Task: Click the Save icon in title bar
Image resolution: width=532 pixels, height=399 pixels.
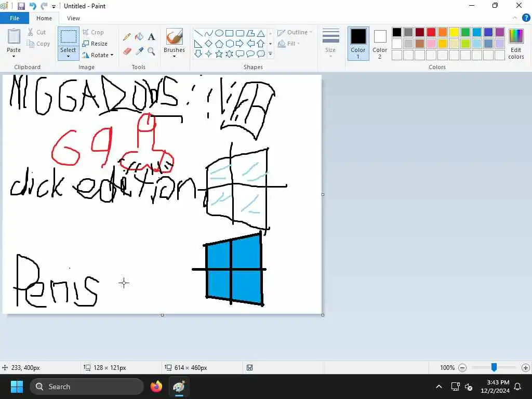Action: tap(21, 6)
